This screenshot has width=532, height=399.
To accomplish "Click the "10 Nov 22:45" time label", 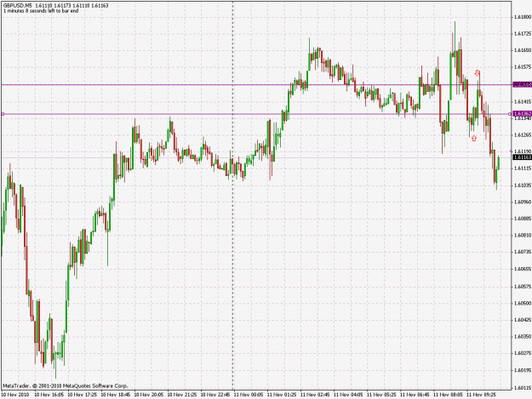I will tap(215, 395).
